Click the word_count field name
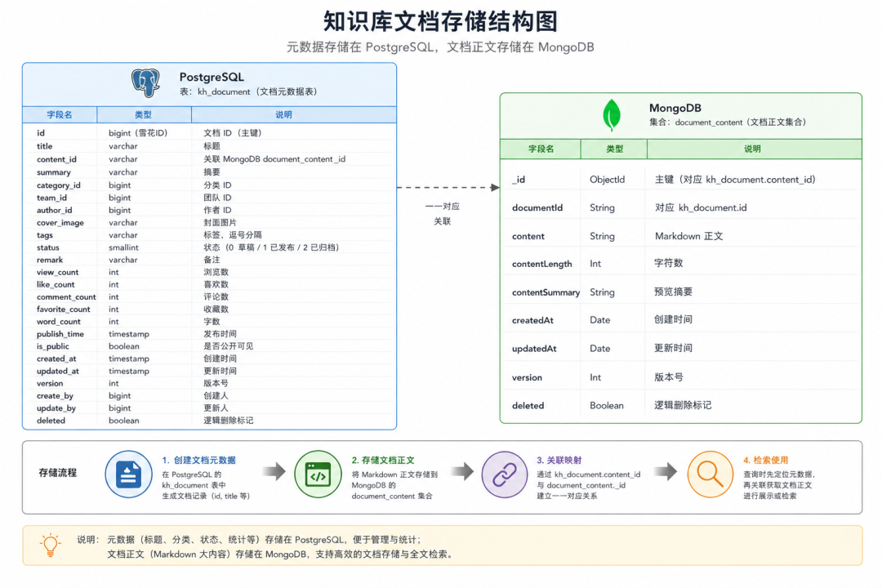Viewport: 882px width, 588px height. 59,322
